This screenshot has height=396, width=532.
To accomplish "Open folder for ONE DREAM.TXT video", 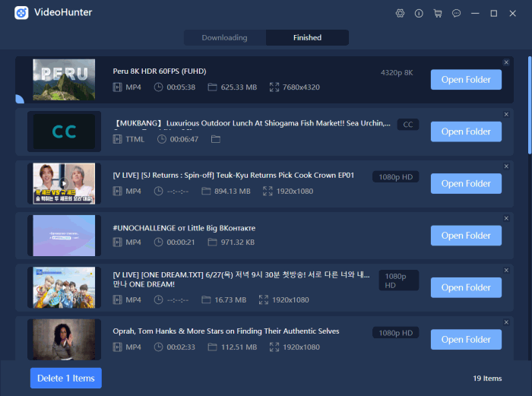I will pyautogui.click(x=466, y=287).
